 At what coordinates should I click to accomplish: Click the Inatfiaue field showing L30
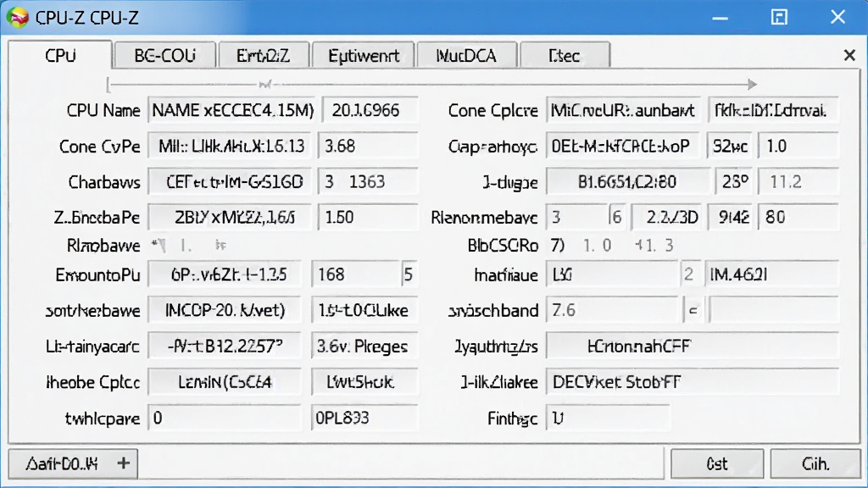point(612,275)
